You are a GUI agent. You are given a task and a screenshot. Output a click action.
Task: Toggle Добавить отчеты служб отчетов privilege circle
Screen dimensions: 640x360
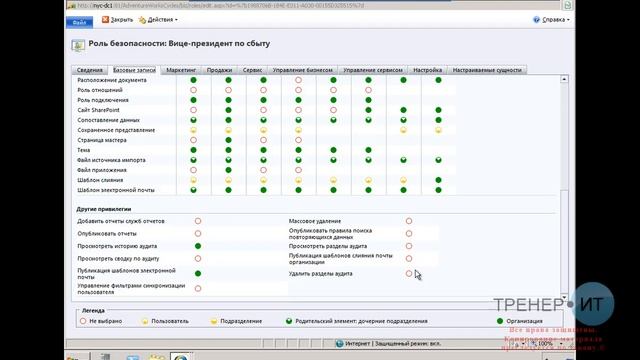(198, 221)
